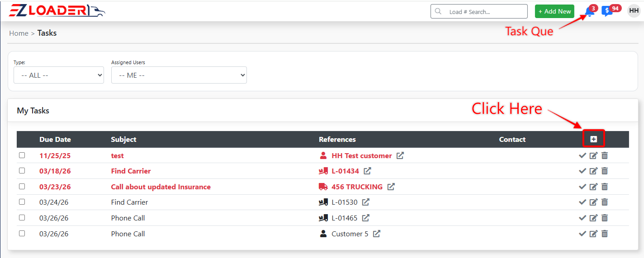Click the plus icon to add task
The height and width of the screenshot is (258, 644).
click(x=593, y=139)
